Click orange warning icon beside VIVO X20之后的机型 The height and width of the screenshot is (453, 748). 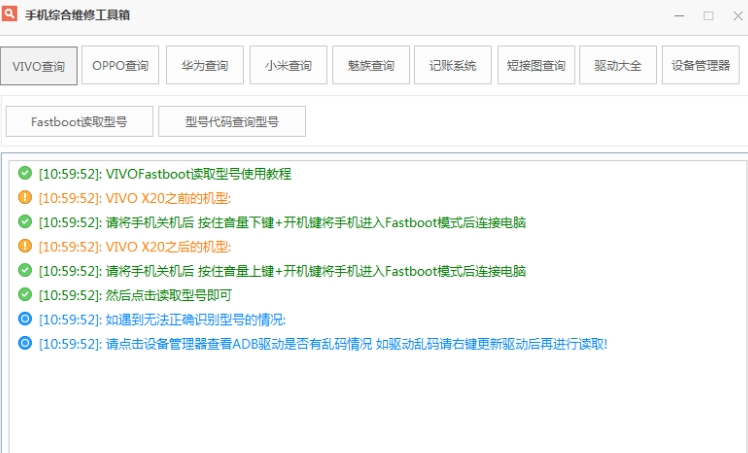[x=25, y=246]
